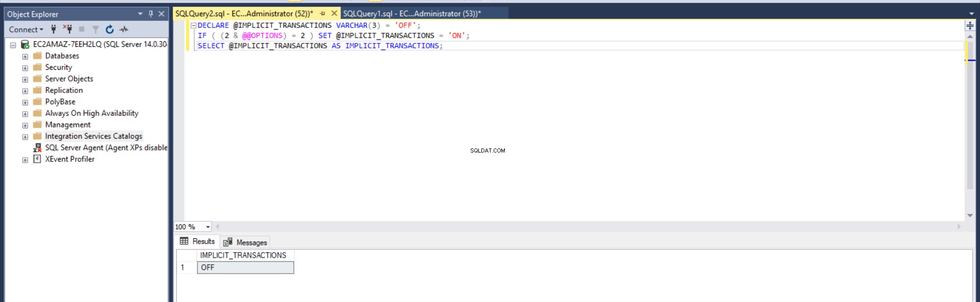This screenshot has width=980, height=302.
Task: Click the server database icon for EC2AMAZ-7EEH2LQ
Action: (24, 44)
